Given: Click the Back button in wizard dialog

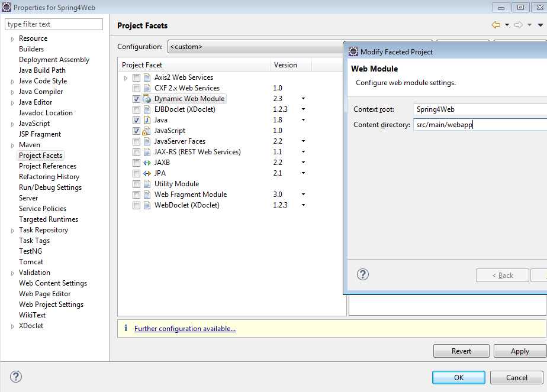Looking at the screenshot, I should (503, 276).
